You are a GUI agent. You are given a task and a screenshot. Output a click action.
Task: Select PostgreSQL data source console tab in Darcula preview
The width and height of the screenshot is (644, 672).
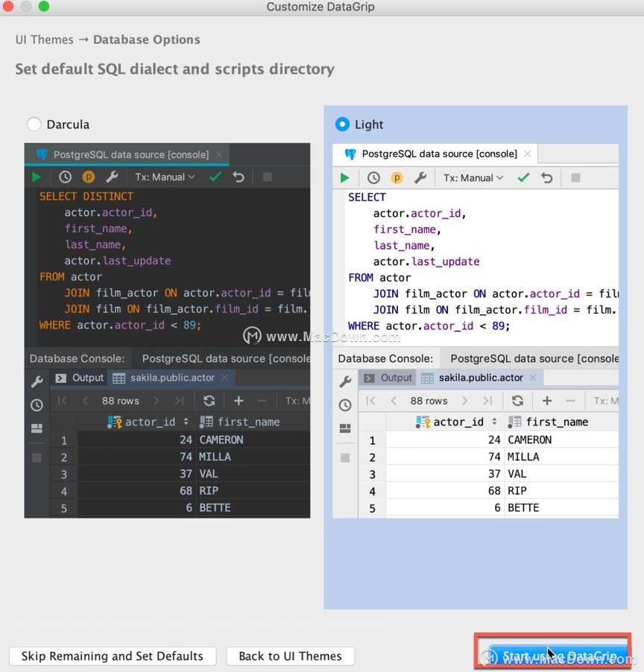coord(127,154)
